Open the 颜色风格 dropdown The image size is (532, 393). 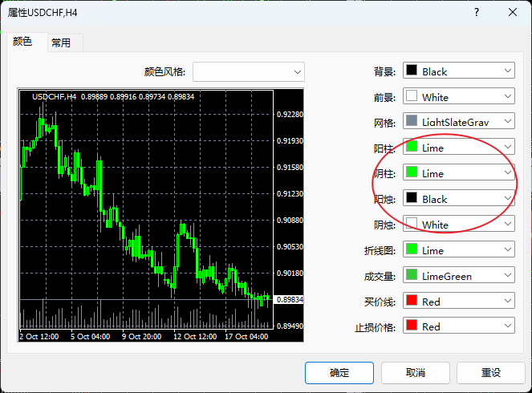pos(249,72)
